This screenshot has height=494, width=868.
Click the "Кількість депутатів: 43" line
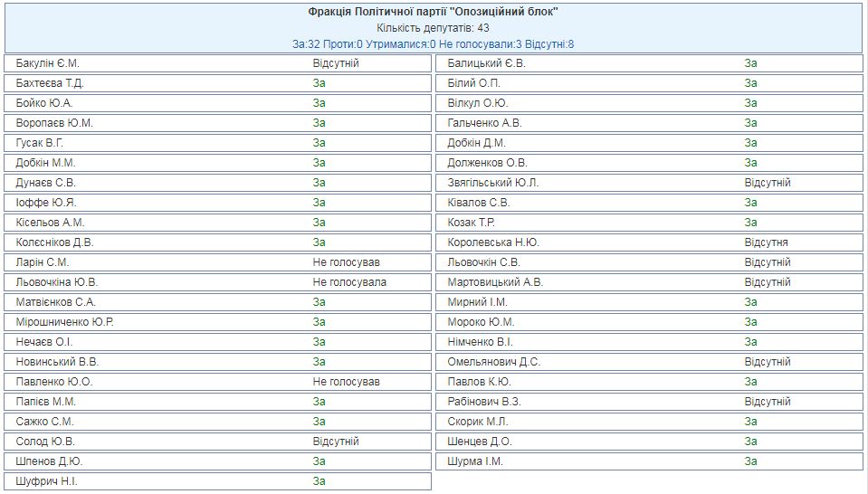[433, 27]
